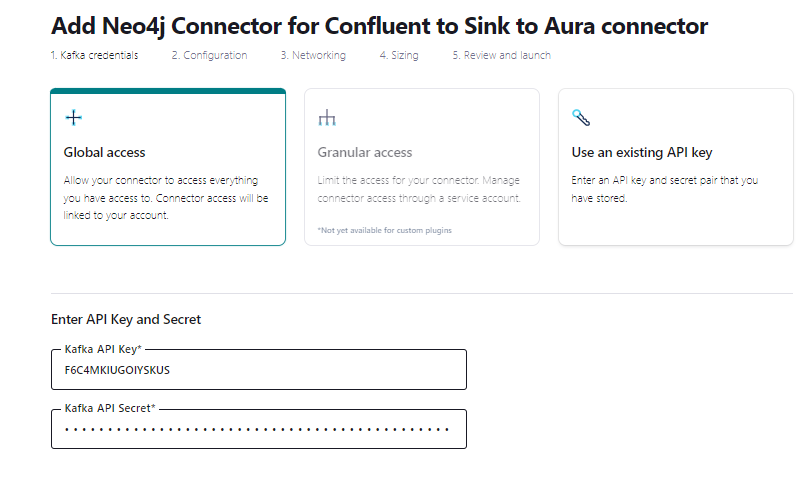Go to step 1 Kafka credentials

pos(95,56)
